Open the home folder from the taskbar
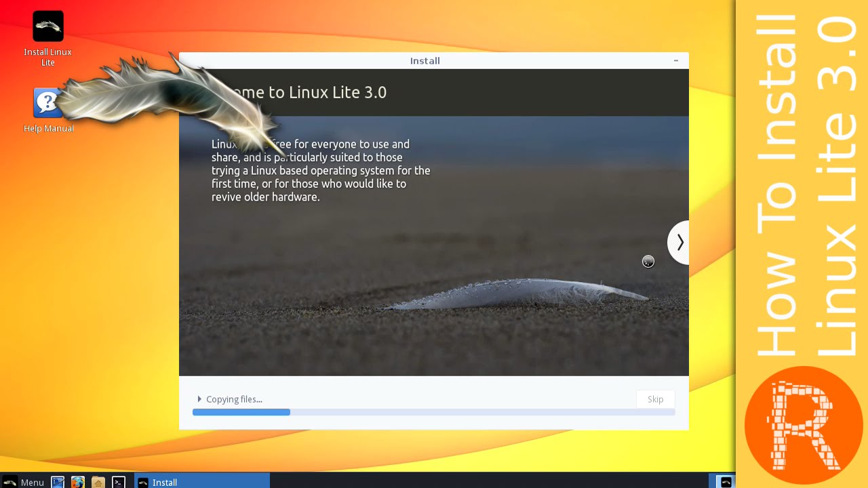 coord(98,482)
